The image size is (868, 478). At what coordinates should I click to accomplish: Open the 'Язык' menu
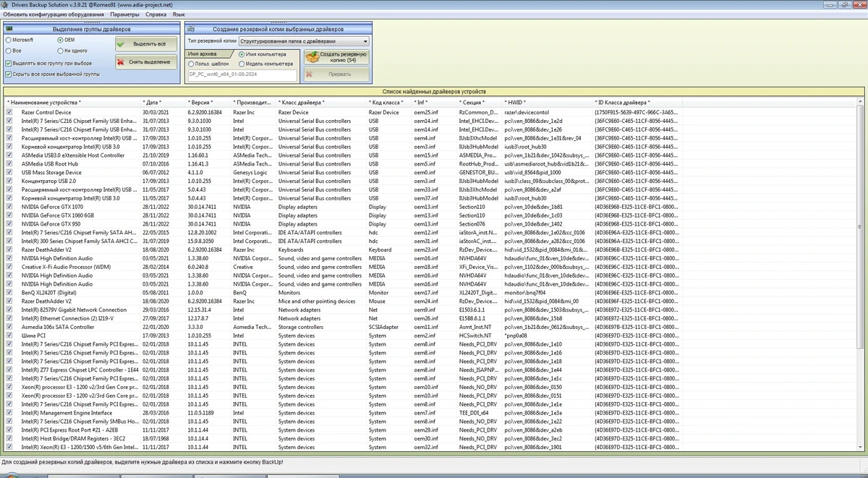(x=179, y=14)
